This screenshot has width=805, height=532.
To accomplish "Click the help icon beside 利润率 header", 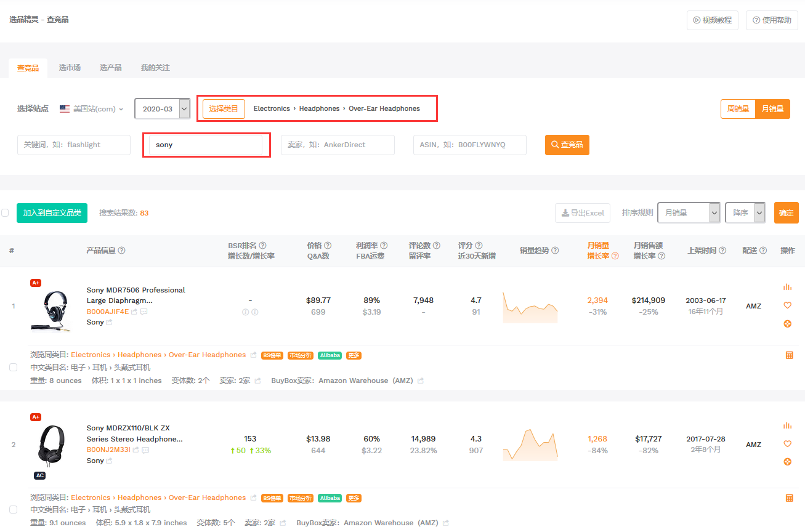I will (384, 245).
